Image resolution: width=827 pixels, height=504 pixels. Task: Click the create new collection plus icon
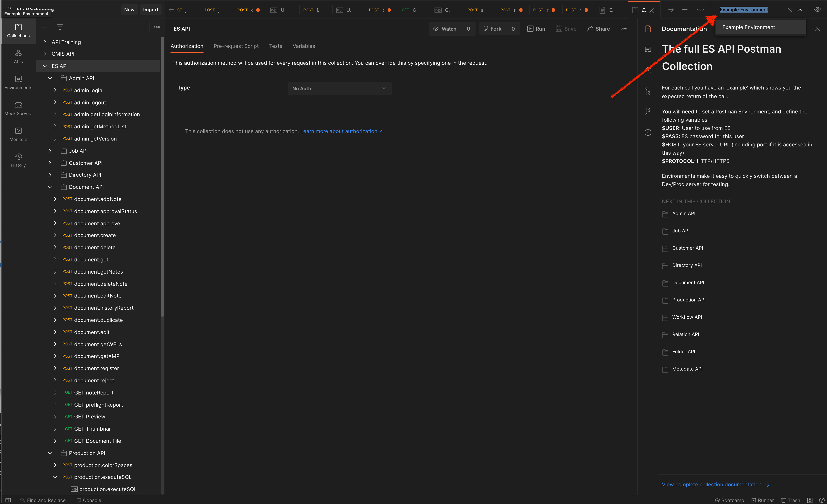[45, 27]
